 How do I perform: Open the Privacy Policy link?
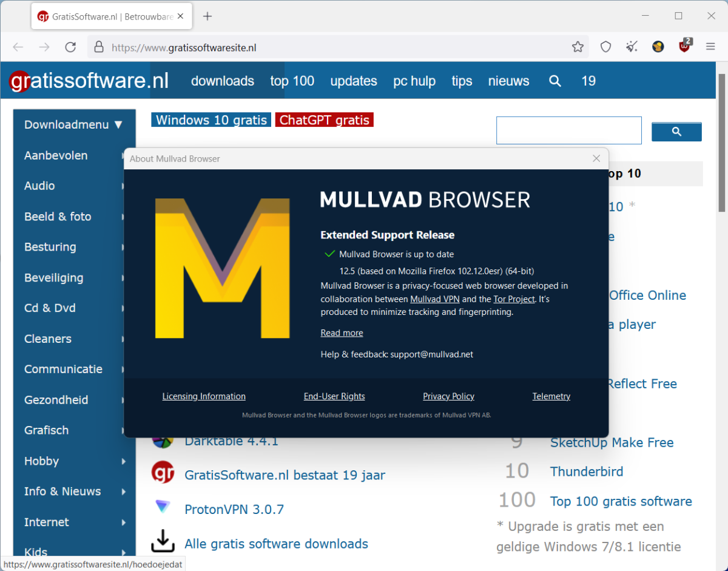tap(448, 396)
